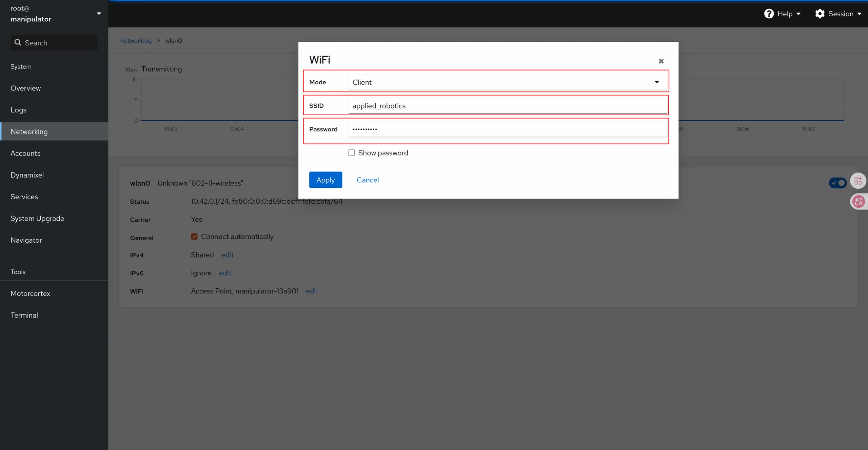Viewport: 868px width, 450px height.
Task: Click the 19:07 time label on chart
Action: coord(809,129)
